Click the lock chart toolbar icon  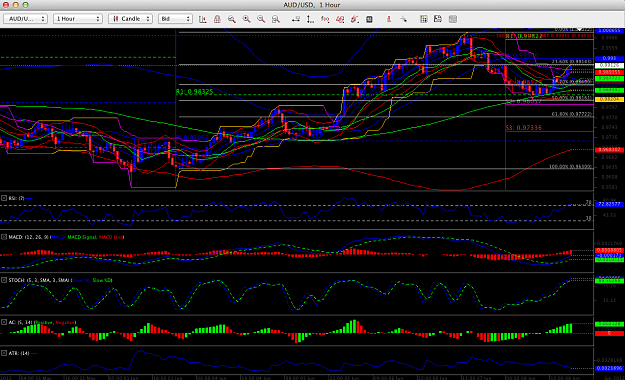217,19
